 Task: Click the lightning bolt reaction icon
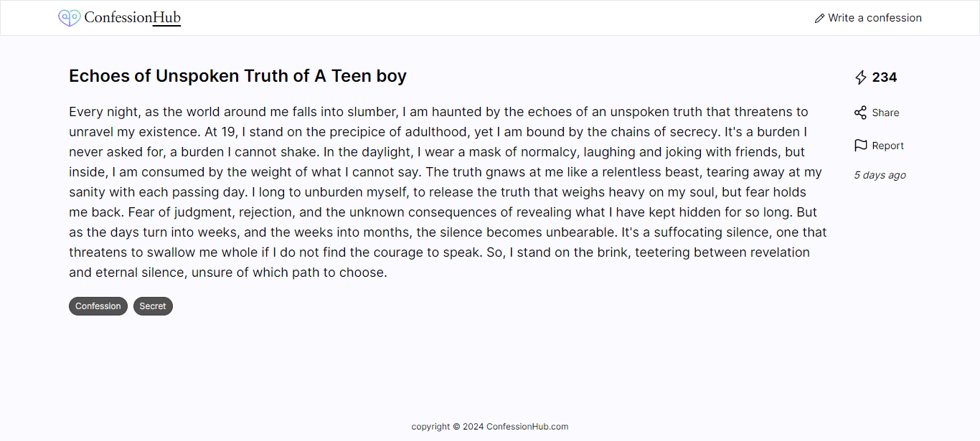[861, 77]
